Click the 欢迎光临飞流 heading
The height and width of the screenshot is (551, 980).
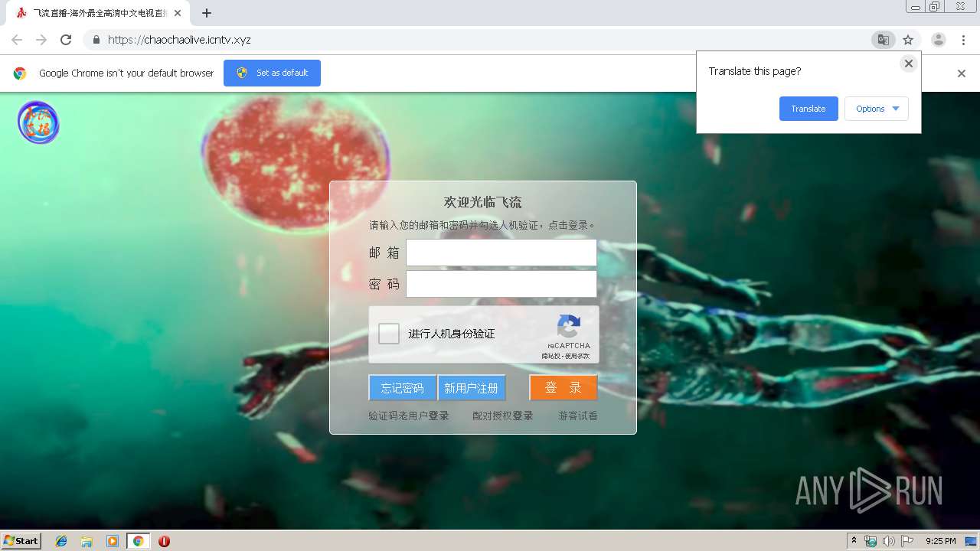tap(483, 202)
